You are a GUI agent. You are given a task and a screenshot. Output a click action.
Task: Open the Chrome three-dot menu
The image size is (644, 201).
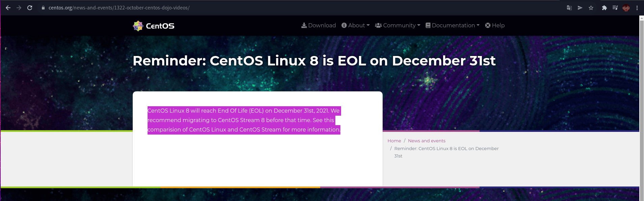coord(637,8)
